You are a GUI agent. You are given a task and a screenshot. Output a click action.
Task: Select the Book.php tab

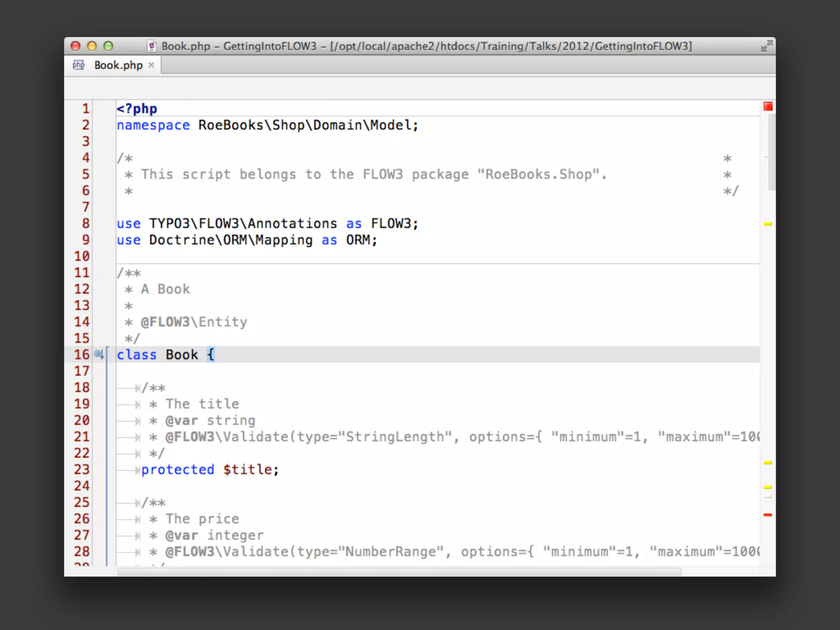(x=118, y=65)
